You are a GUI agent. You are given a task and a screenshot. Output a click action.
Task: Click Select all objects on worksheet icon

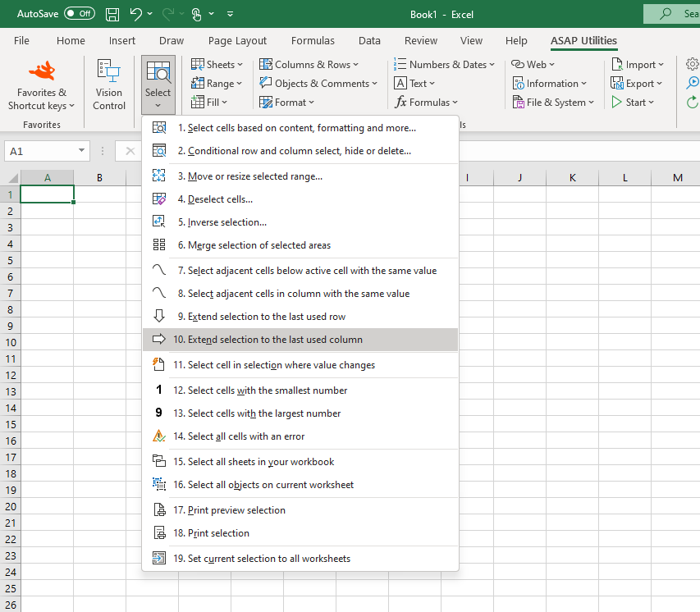(159, 484)
